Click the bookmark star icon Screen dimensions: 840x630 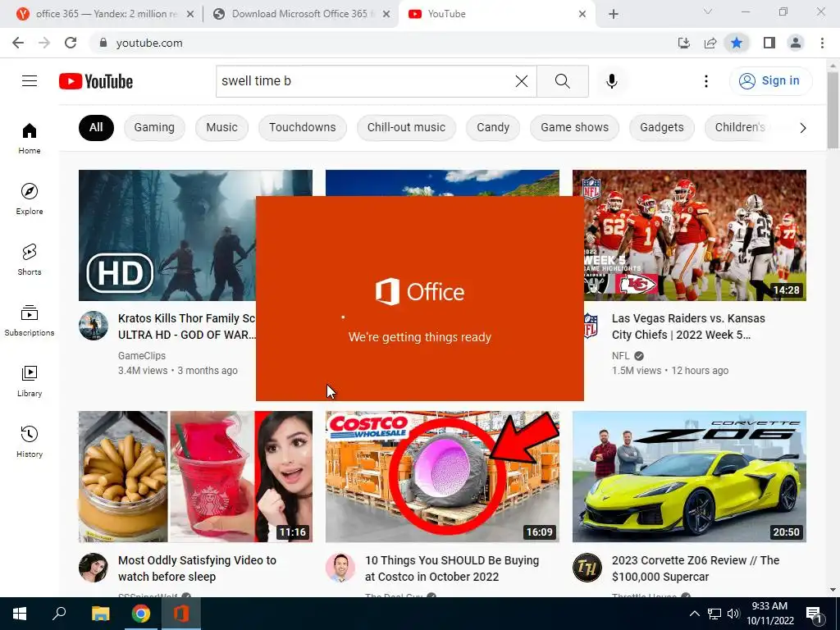pos(737,43)
